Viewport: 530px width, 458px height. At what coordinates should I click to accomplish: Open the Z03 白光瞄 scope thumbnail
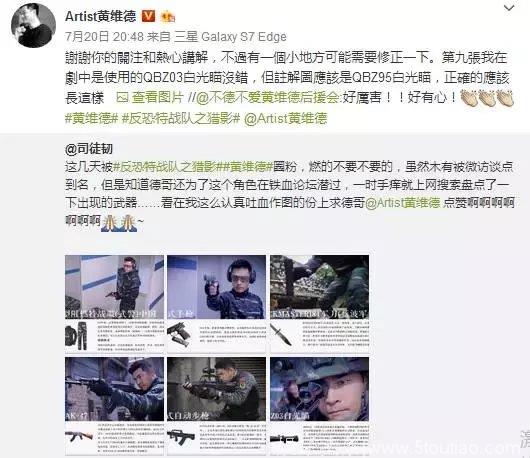coord(319,406)
